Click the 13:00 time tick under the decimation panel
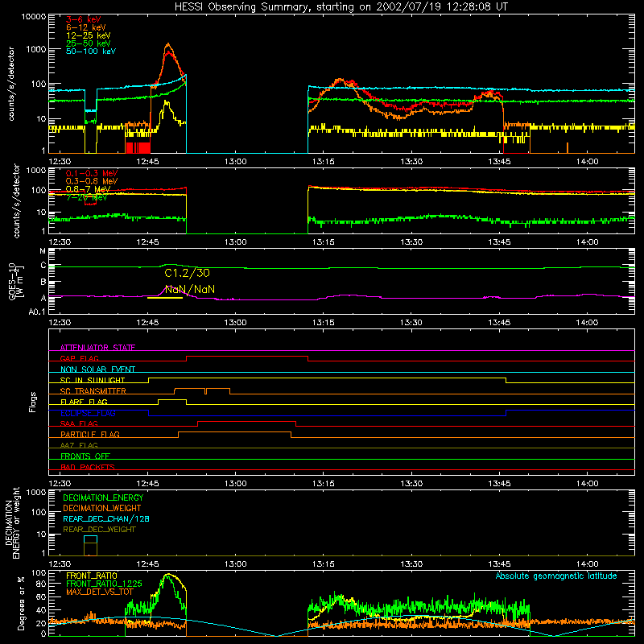This screenshot has width=644, height=644. coord(235,564)
